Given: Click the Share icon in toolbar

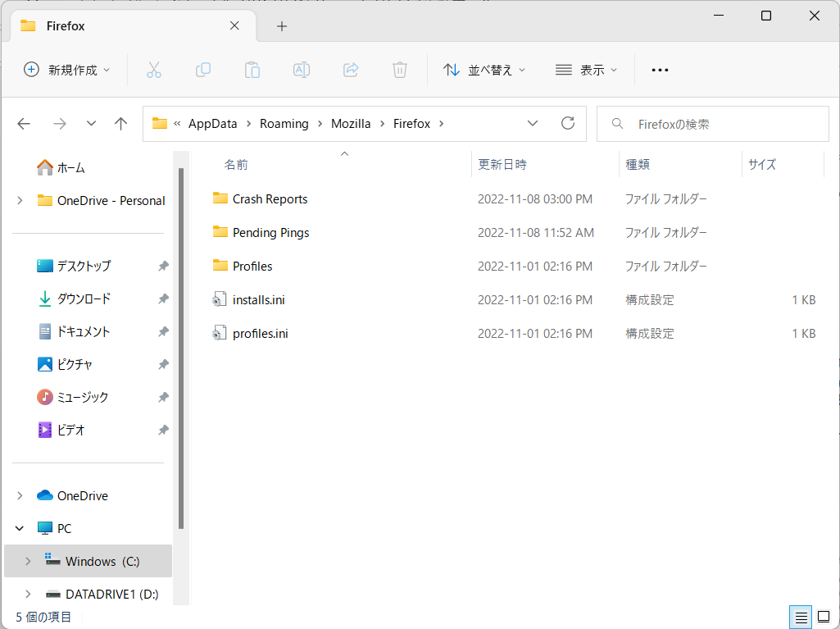Looking at the screenshot, I should click(x=351, y=70).
